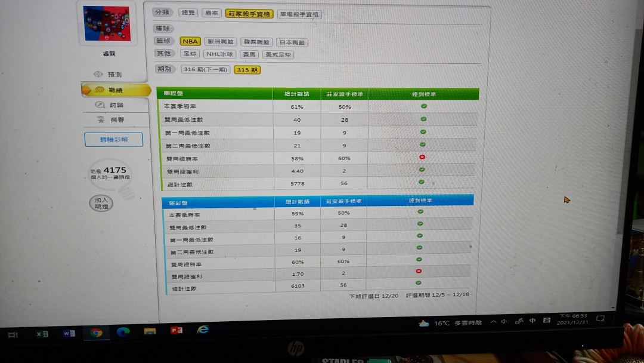Click the volume speaker tray icon

pos(504,321)
